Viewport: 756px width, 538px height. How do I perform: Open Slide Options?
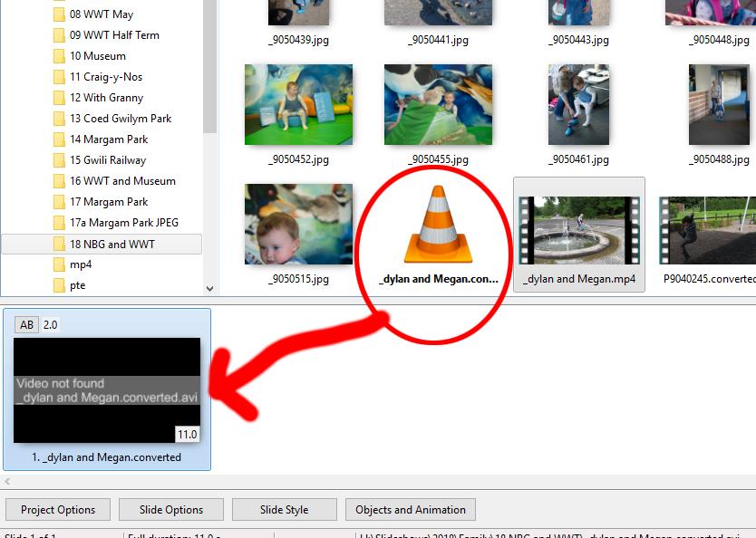click(171, 510)
